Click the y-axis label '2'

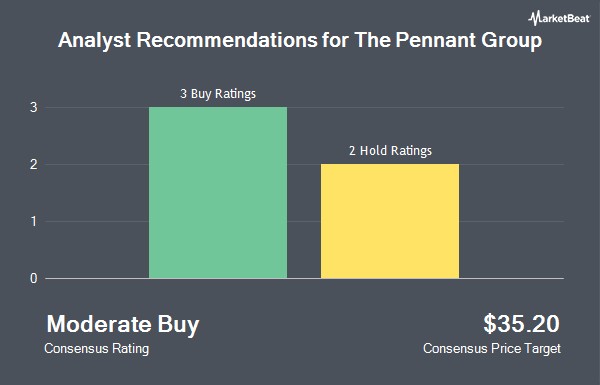click(34, 165)
